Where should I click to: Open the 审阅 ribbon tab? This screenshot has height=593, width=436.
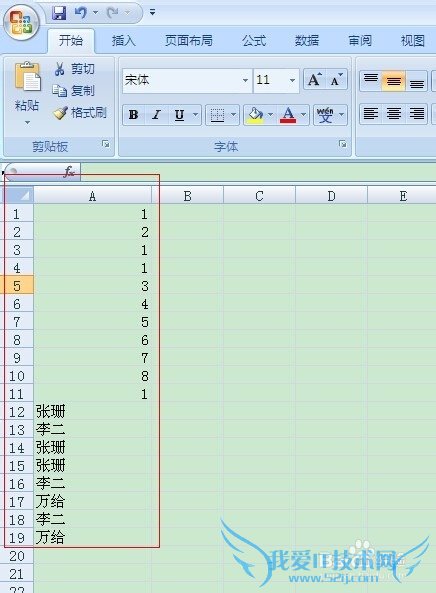(x=360, y=40)
